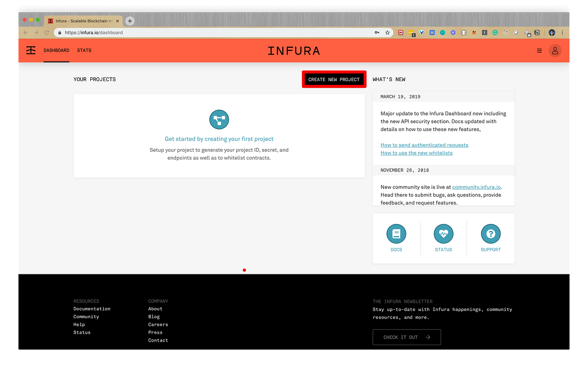Click the blue funnel extension icon

coord(422,32)
